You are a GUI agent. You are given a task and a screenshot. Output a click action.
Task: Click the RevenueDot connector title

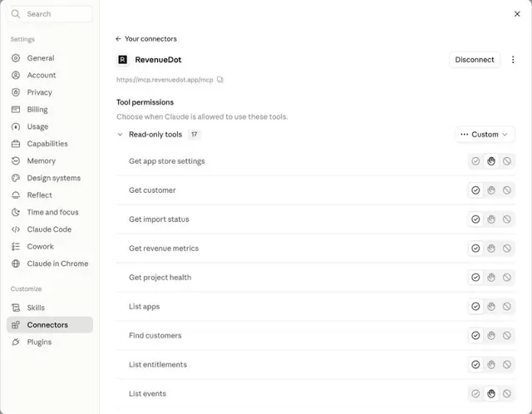click(x=158, y=60)
